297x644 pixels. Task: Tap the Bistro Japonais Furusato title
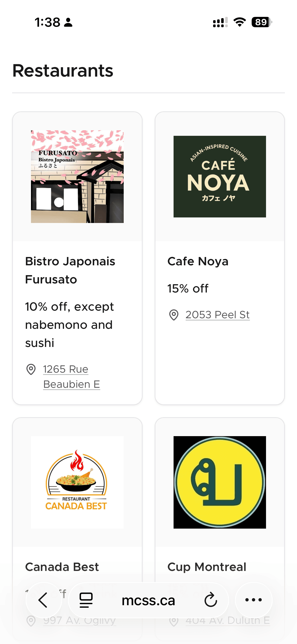point(70,270)
